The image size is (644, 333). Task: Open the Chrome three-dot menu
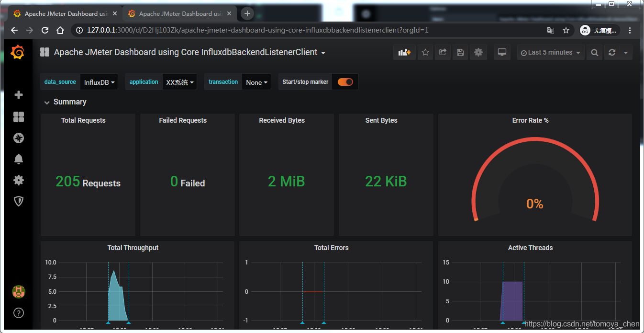[630, 30]
